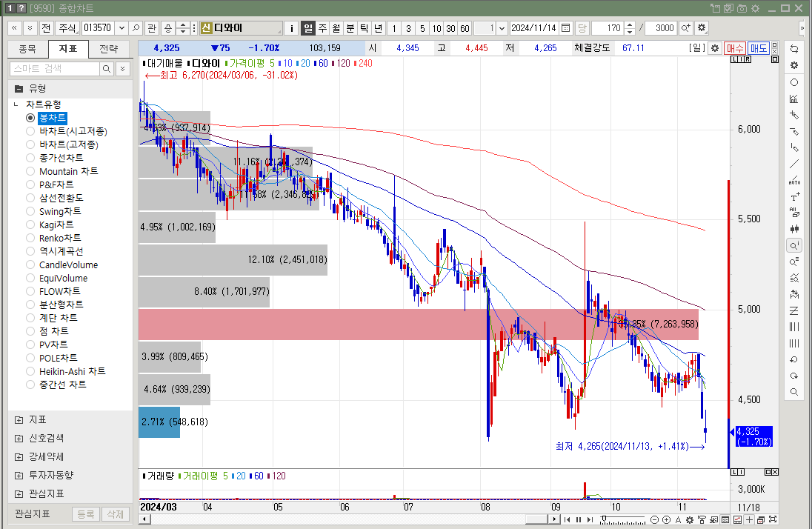
Task: Click the paint roller style icon
Action: [702, 519]
